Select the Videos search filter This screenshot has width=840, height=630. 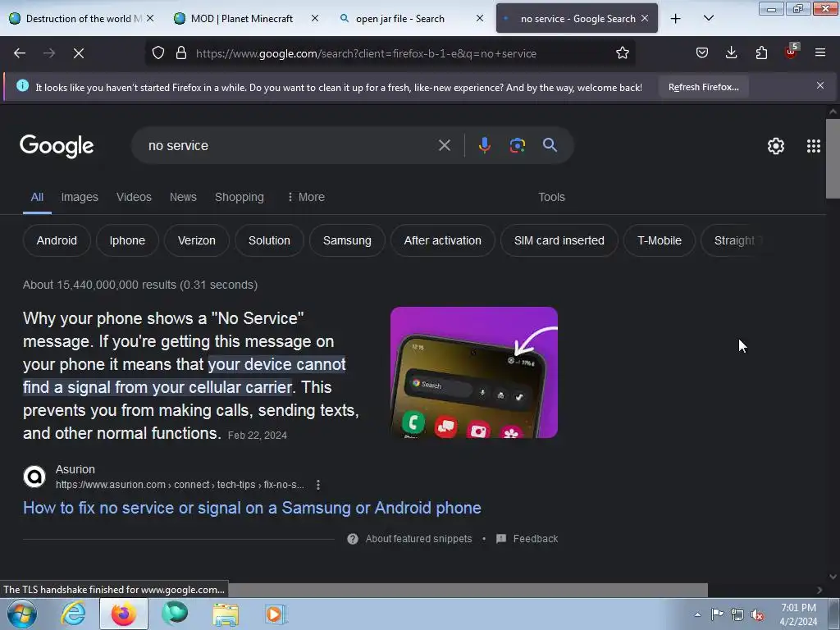pos(134,197)
